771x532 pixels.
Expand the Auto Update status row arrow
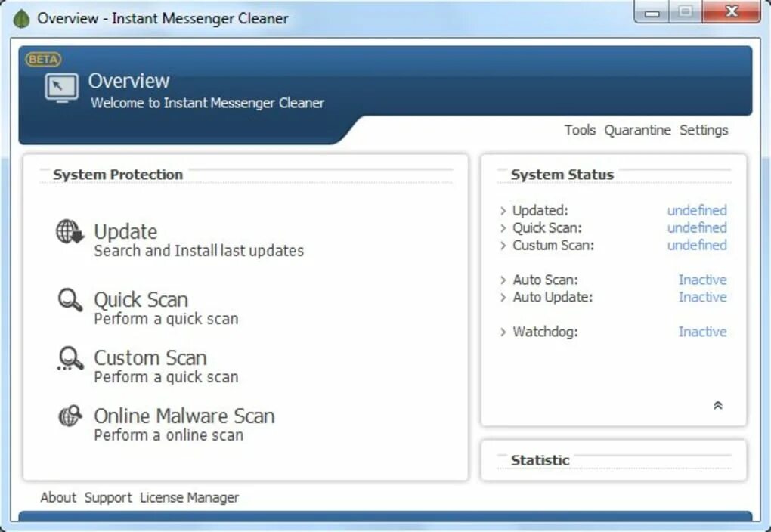[x=503, y=298]
